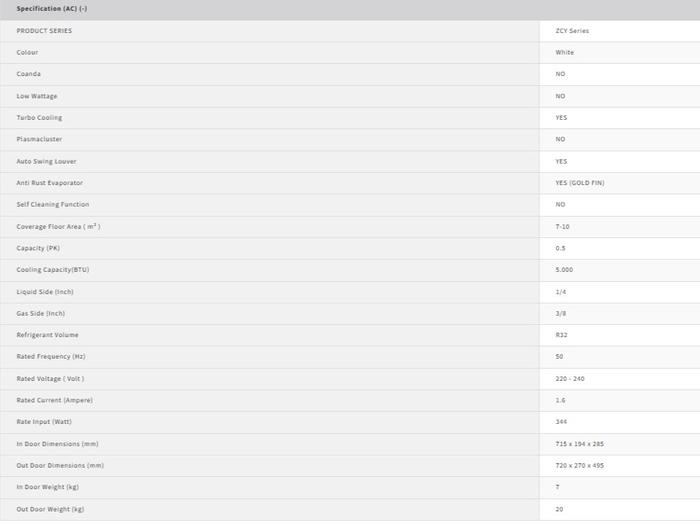Select the Cooling Capacity(BTU) value 5.000

click(x=564, y=270)
